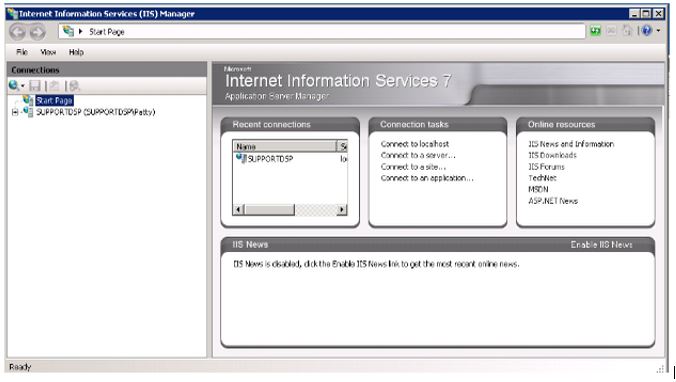Click Connect to localhost link
Viewport: 676px width, 382px height.
[x=415, y=144]
